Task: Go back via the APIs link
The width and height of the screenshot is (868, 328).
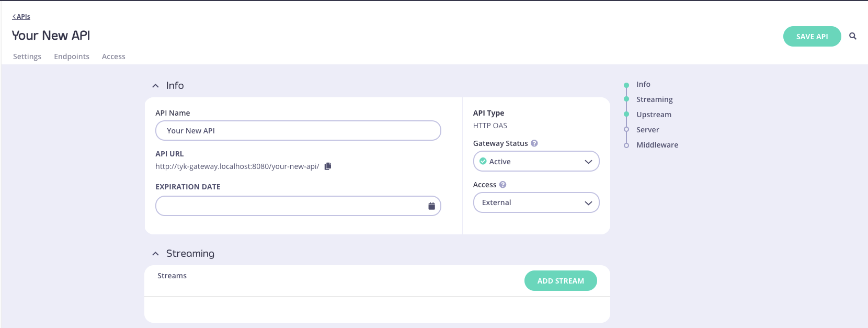Action: [x=21, y=16]
